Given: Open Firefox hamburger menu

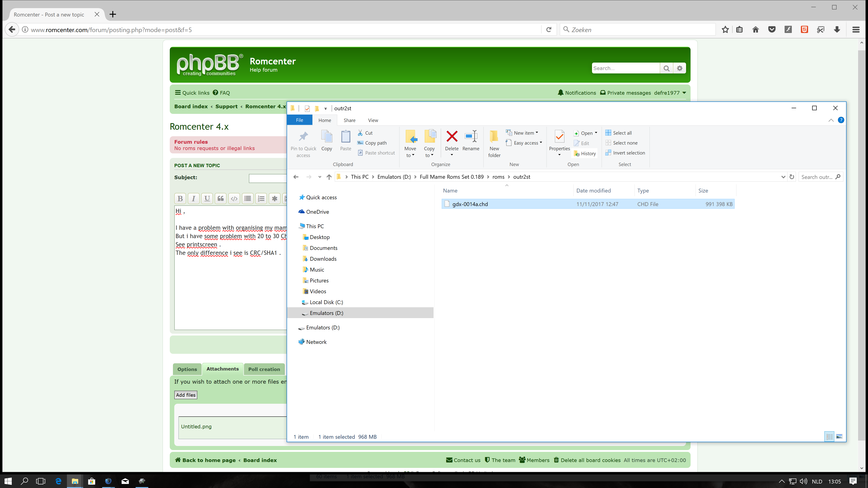Looking at the screenshot, I should [x=856, y=30].
